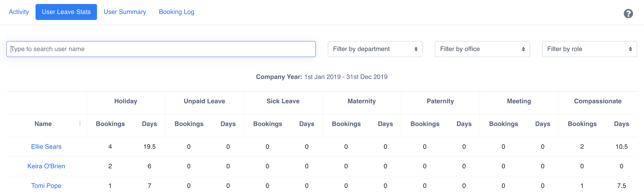Go to the Booking Log tab
The image size is (644, 195).
pos(176,12)
